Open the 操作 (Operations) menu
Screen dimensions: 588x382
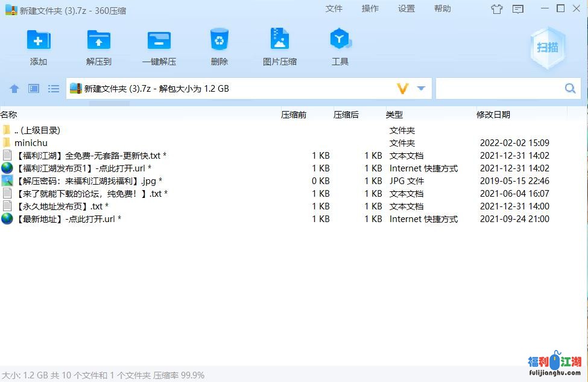coord(370,8)
